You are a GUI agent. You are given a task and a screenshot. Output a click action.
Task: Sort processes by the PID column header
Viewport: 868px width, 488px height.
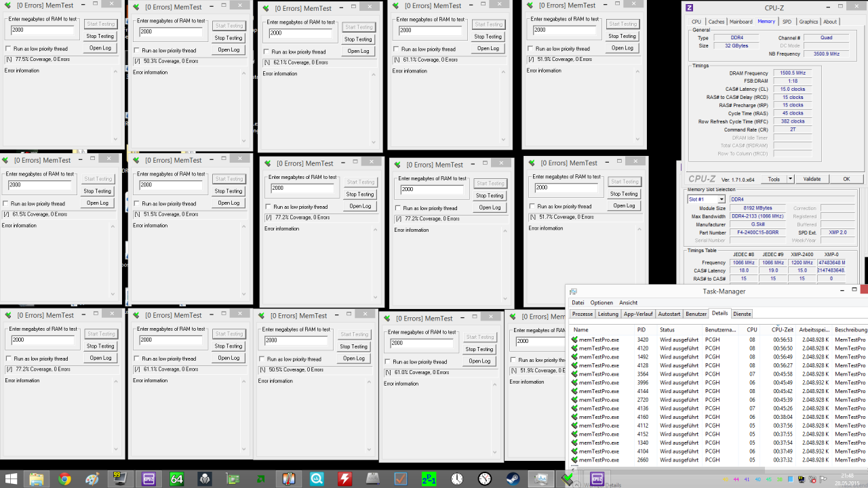pos(642,330)
